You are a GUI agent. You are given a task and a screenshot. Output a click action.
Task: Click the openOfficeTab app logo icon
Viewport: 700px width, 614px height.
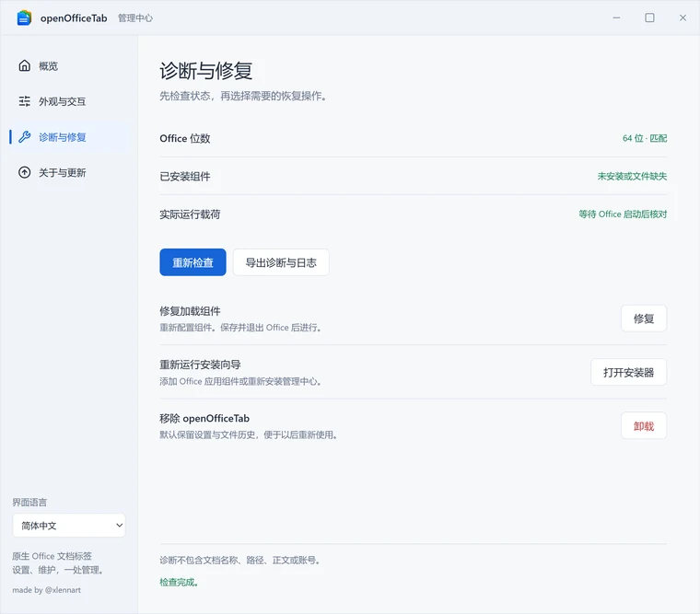(x=24, y=17)
